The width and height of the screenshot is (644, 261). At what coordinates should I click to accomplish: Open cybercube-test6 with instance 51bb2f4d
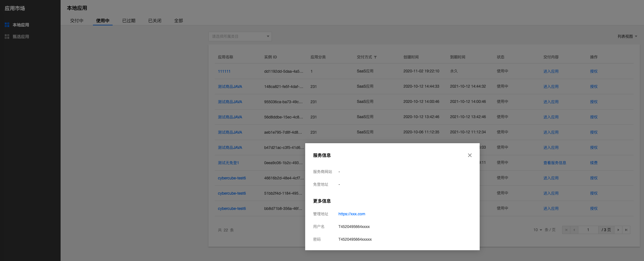[232, 193]
